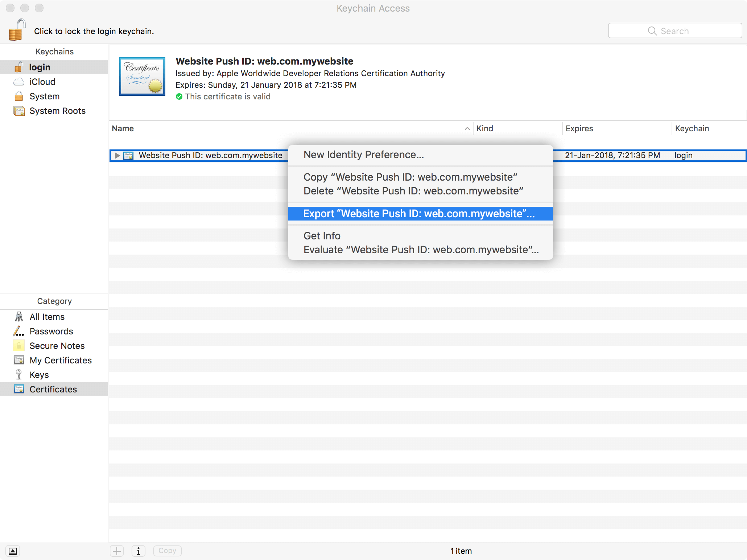Show the Secure Notes category
The image size is (747, 560).
pos(57,346)
